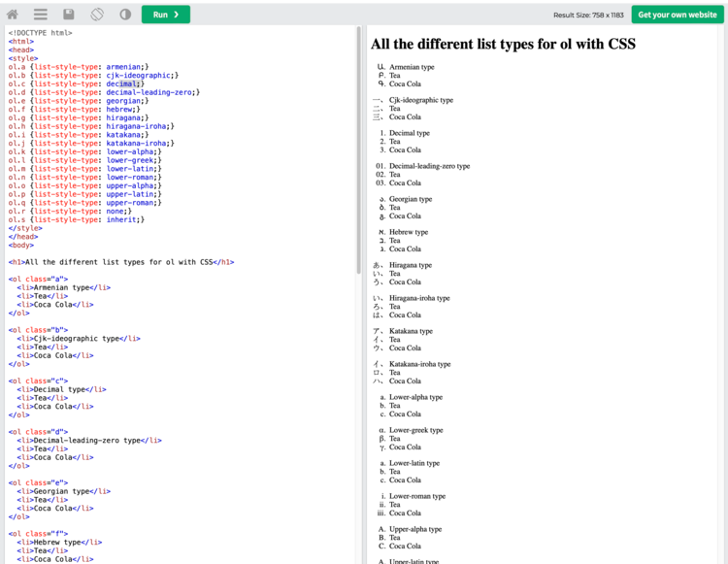Image resolution: width=728 pixels, height=564 pixels.
Task: Click the 'inherit' list-style-type value
Action: (x=121, y=219)
